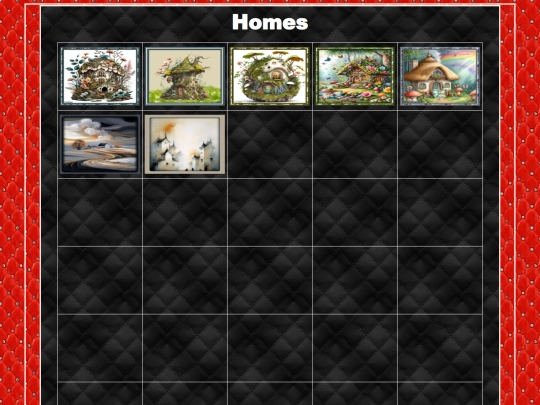Click the lone tree in gray landscape picture

(x=79, y=144)
